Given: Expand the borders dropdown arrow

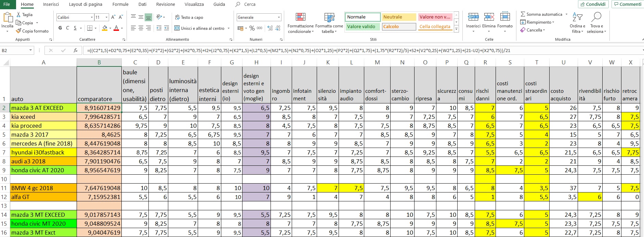Looking at the screenshot, I should [95, 28].
